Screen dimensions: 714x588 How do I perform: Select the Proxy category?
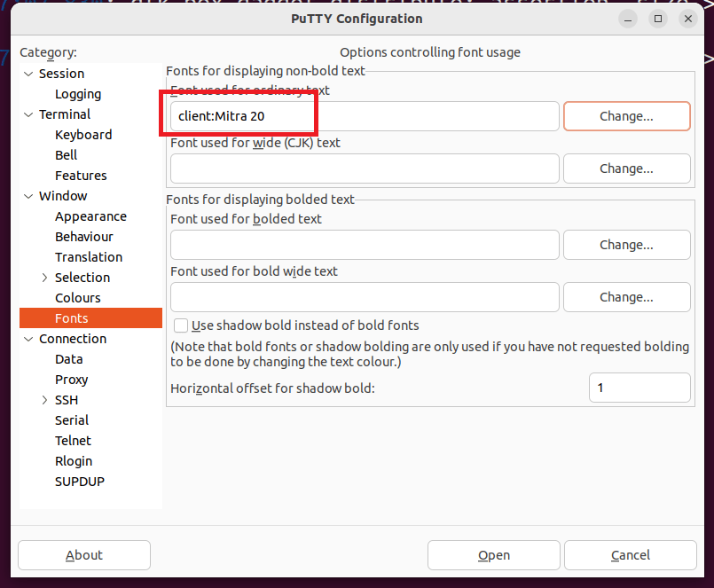[x=72, y=380]
